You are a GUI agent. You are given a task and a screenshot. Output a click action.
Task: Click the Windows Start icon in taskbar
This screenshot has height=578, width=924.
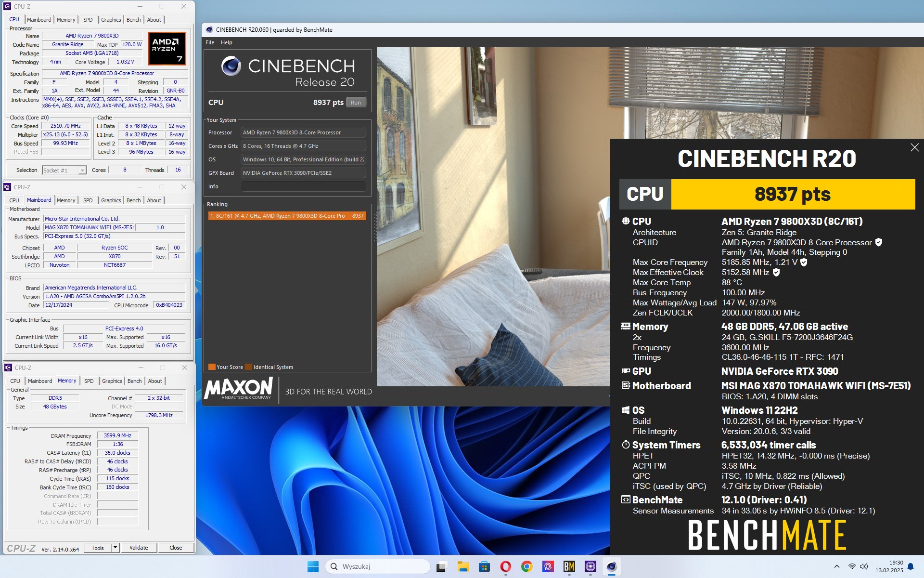click(313, 567)
